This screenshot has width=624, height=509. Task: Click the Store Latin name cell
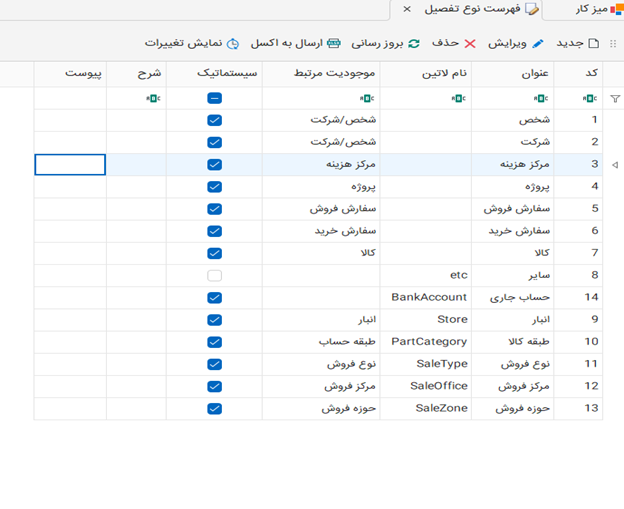(x=426, y=320)
